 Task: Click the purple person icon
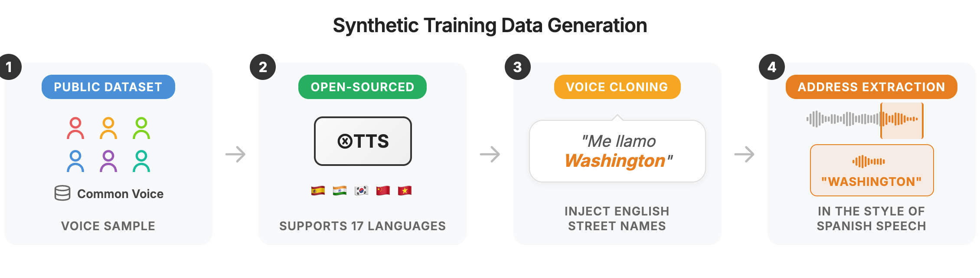coord(108,161)
